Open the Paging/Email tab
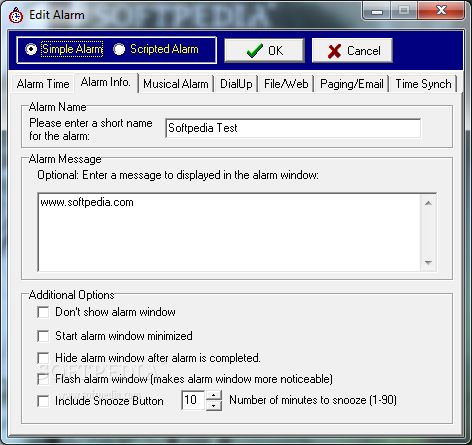The image size is (472, 445). coord(352,84)
